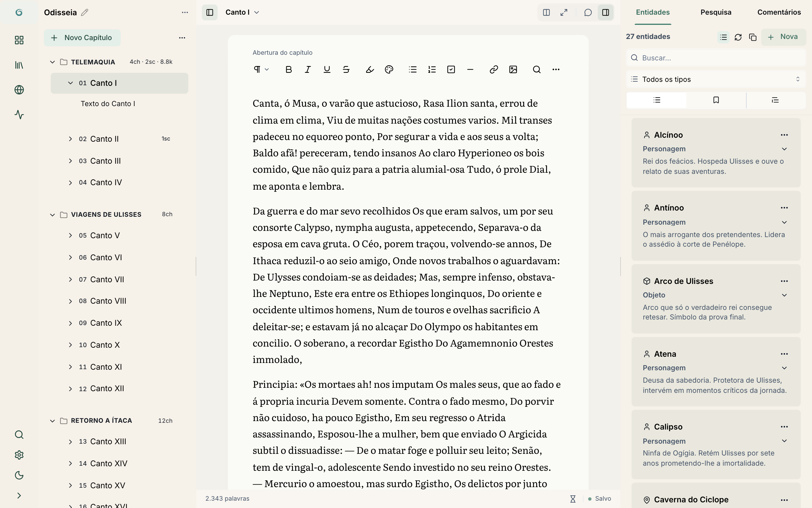
Task: Expand Alcínoo Personagem details
Action: (784, 149)
